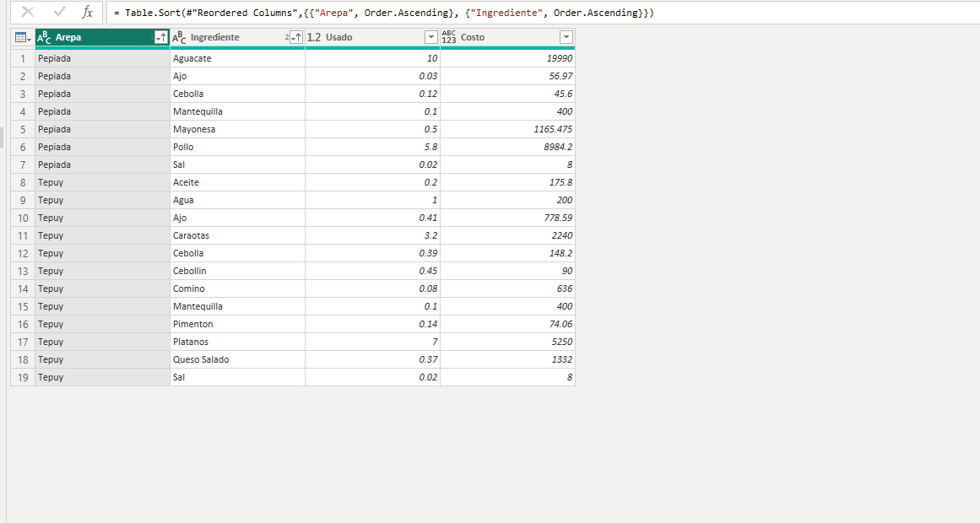Select the Aceite ingredient cell
980x523 pixels.
coord(237,182)
